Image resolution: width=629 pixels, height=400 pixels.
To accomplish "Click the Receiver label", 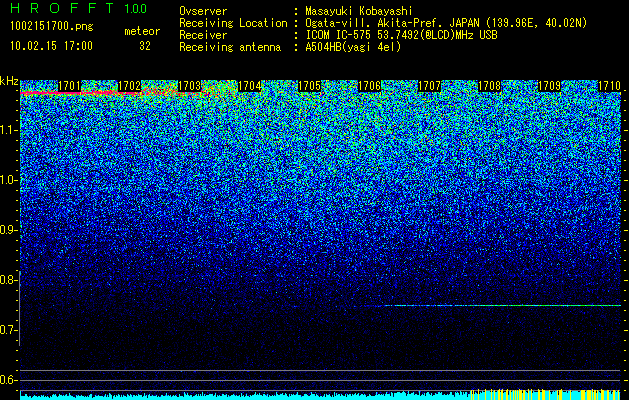I will coord(203,35).
